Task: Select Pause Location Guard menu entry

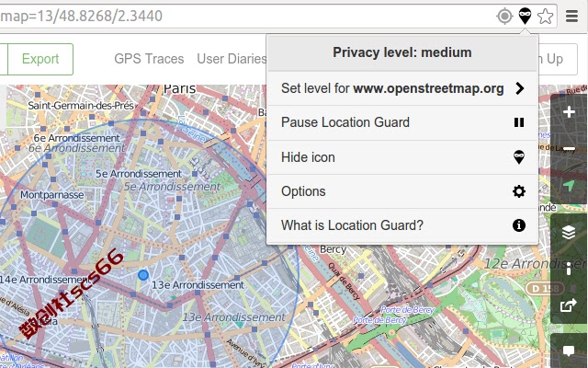Action: [402, 122]
